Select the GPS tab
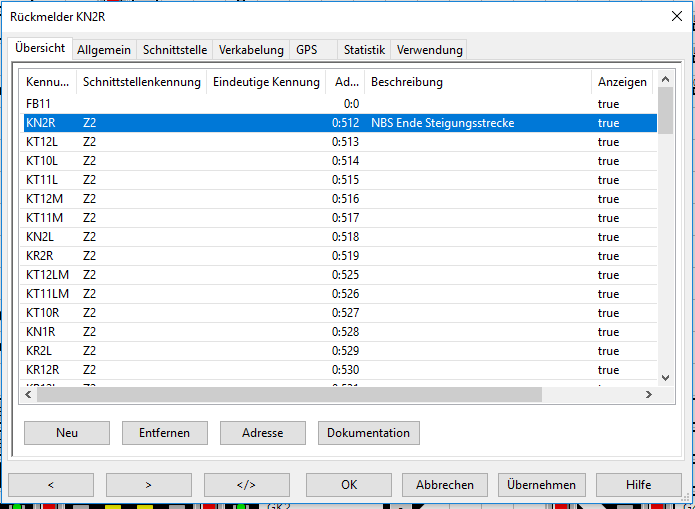 (306, 49)
